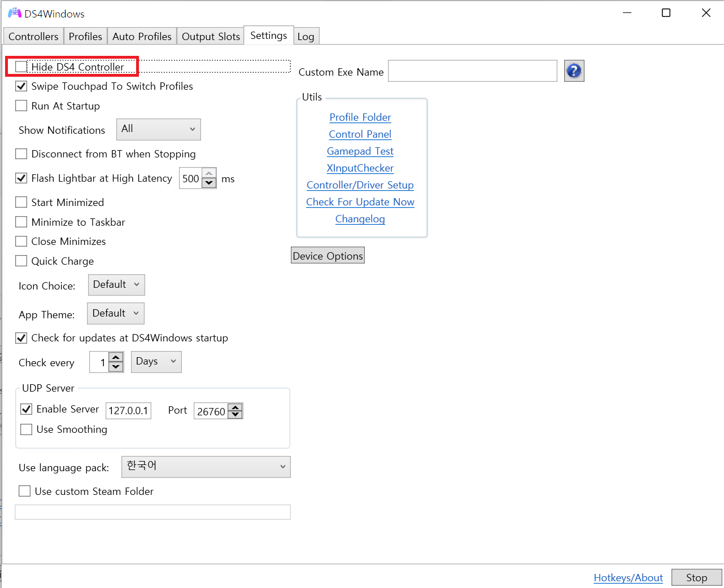Enable Start Minimized option
Image resolution: width=724 pixels, height=588 pixels.
(21, 202)
